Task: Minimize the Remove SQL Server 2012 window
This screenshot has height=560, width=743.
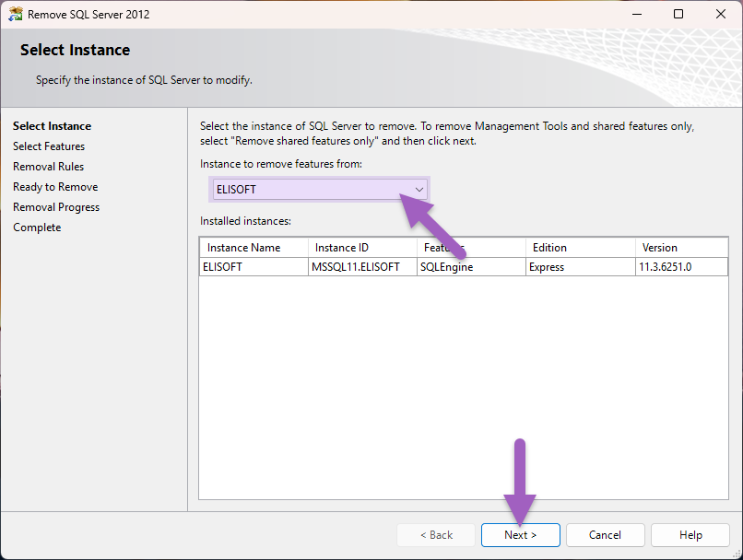Action: pyautogui.click(x=637, y=14)
